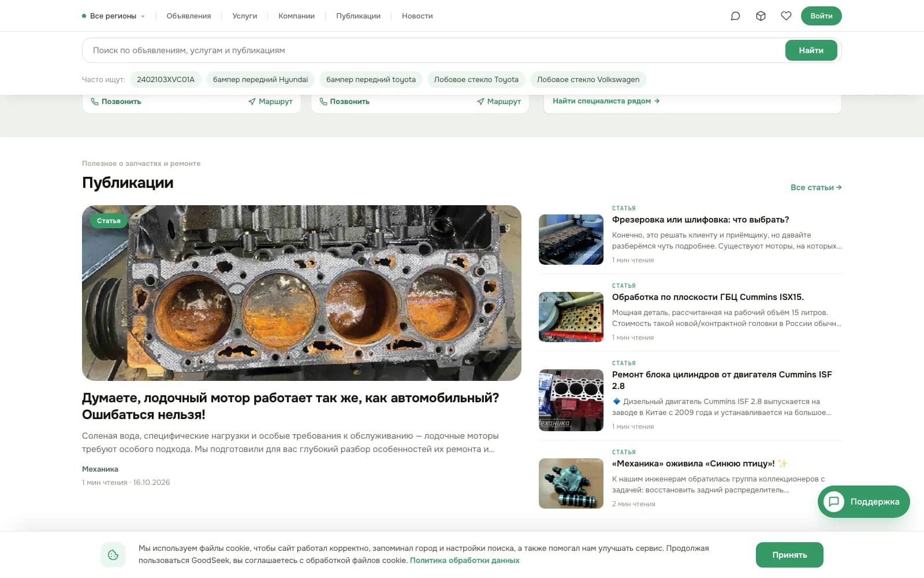Open Обработка по плоскости ГБЦ Cummins thumbnail
924x578 pixels.
571,317
